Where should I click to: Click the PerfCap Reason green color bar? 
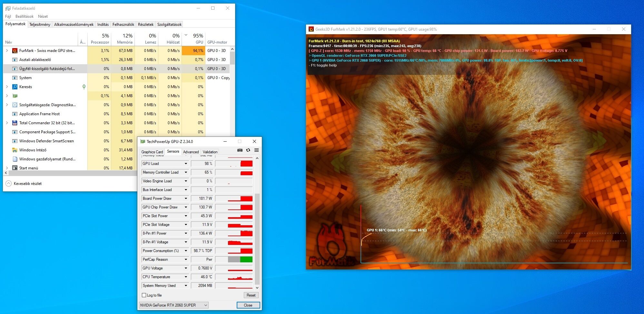[246, 259]
